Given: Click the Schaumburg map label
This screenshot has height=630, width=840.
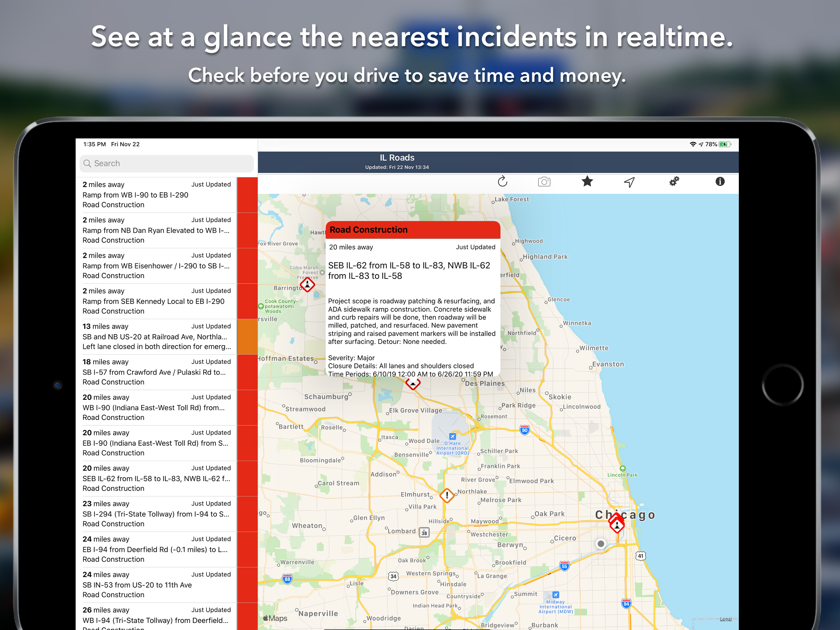Looking at the screenshot, I should pyautogui.click(x=326, y=397).
